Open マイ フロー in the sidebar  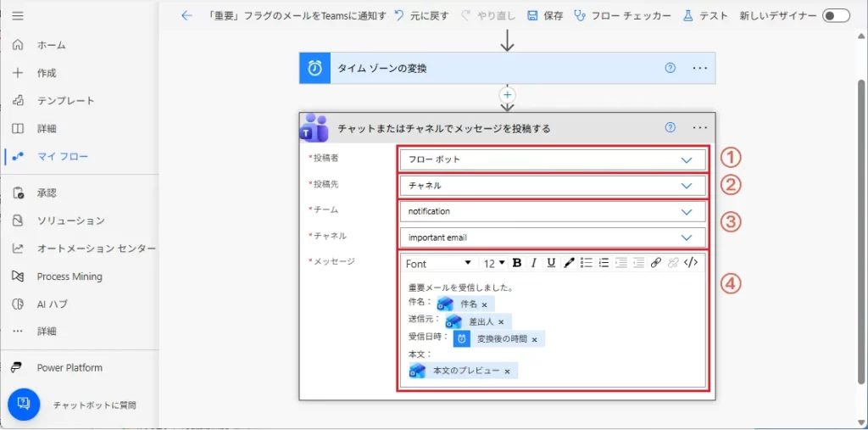tap(62, 156)
